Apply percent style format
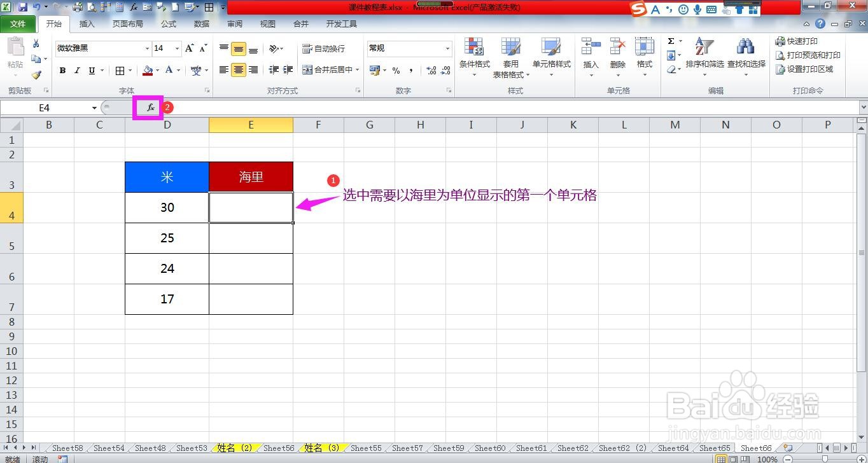This screenshot has height=463, width=868. click(x=396, y=71)
